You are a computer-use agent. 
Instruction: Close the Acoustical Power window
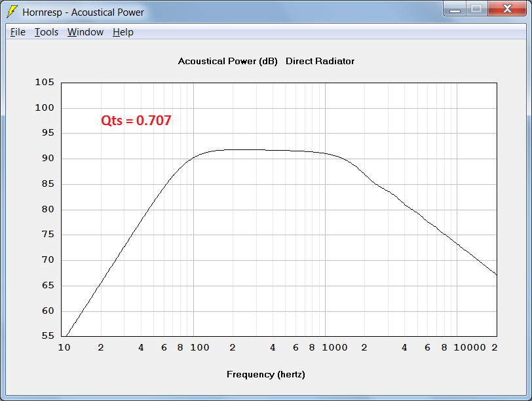pos(507,9)
